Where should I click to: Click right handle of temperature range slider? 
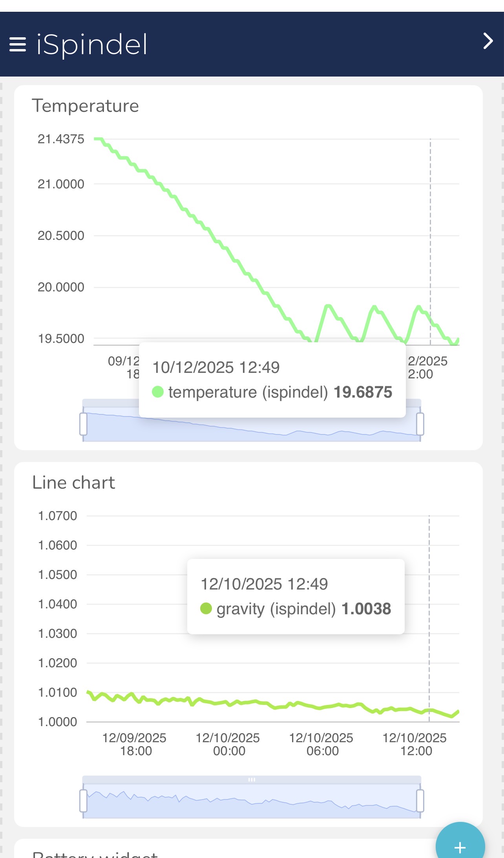[x=420, y=424]
